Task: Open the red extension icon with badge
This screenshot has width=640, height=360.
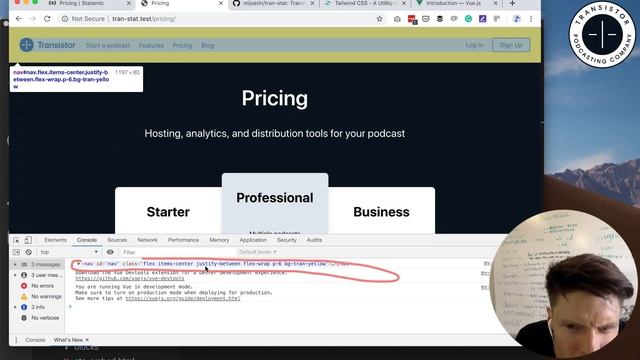Action: click(x=411, y=19)
